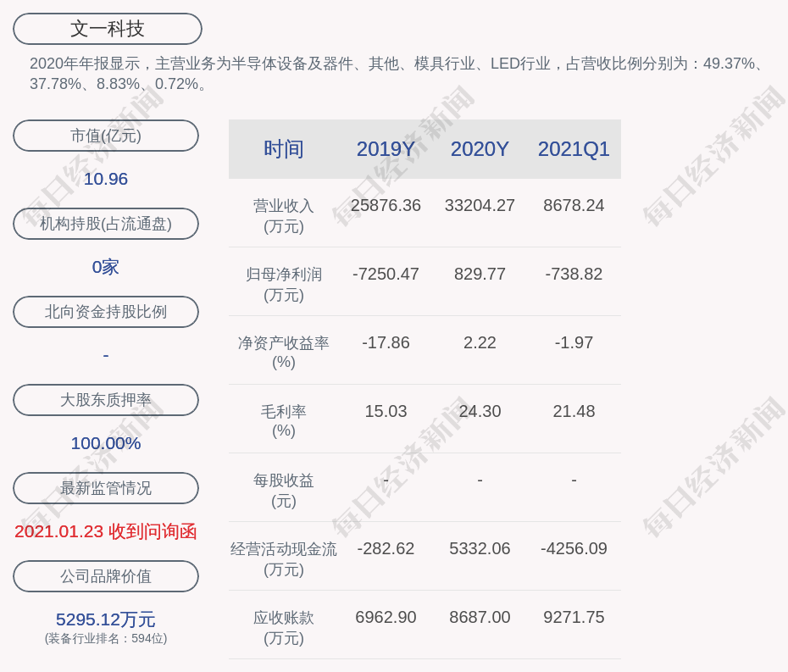Click net profit value 829.77
The height and width of the screenshot is (672, 788).
[x=480, y=274]
